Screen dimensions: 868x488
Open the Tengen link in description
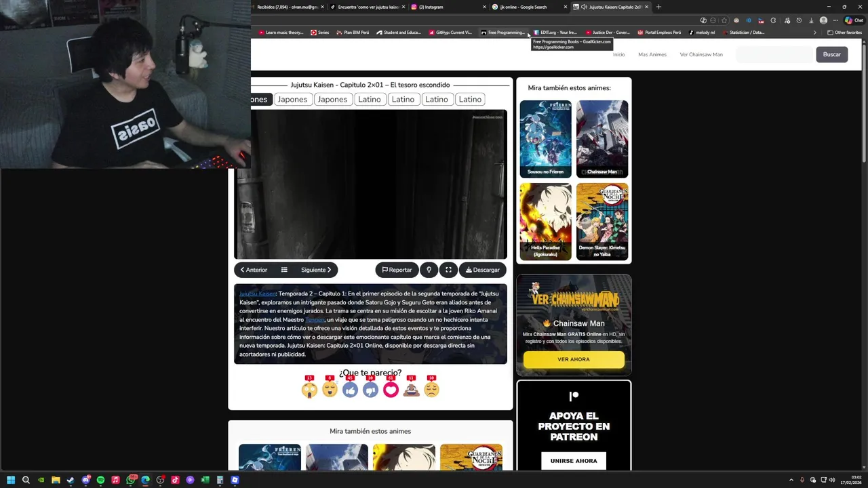pyautogui.click(x=315, y=320)
